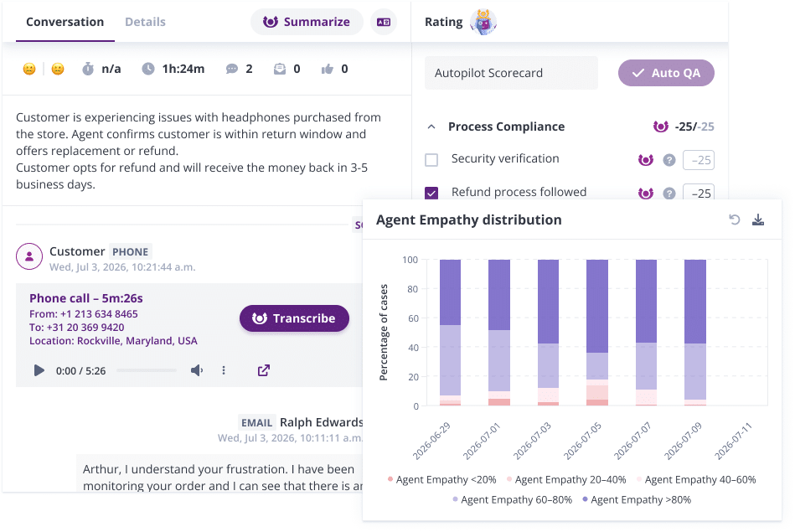Click the reviewer avatar next to Rating
Image resolution: width=795 pixels, height=532 pixels.
pos(483,22)
